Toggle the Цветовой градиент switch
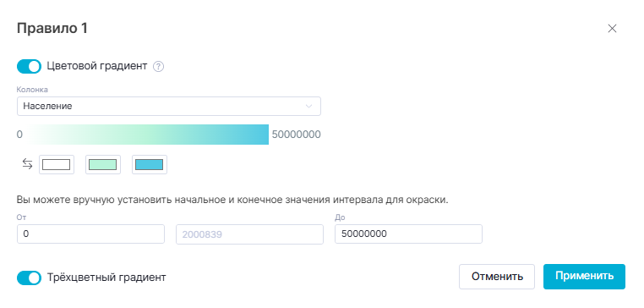Image resolution: width=644 pixels, height=308 pixels. [x=30, y=66]
